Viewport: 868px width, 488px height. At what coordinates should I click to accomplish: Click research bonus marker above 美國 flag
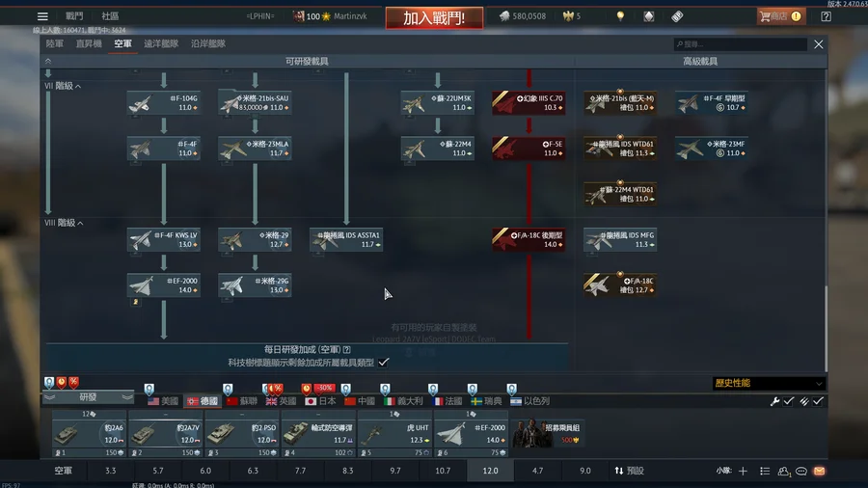click(149, 389)
